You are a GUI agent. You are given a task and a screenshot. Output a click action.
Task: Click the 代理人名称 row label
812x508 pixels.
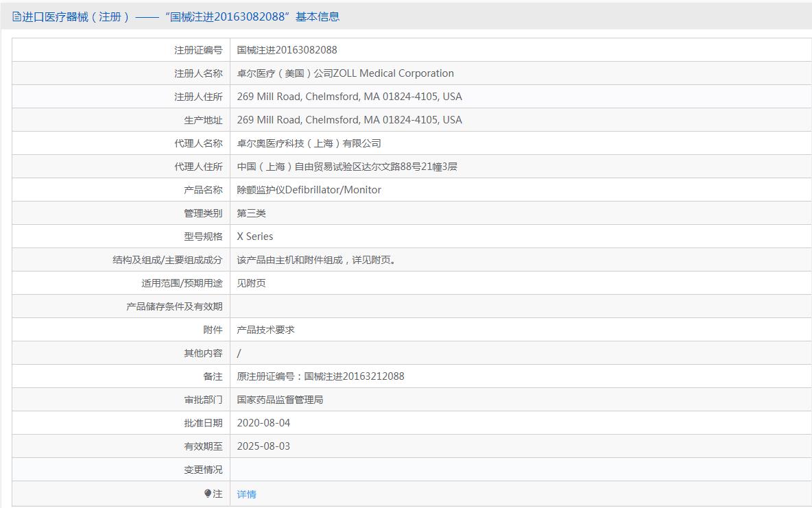click(198, 143)
